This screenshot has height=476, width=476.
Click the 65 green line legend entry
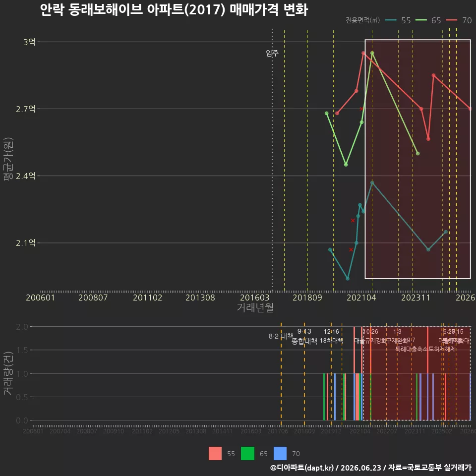(x=428, y=20)
